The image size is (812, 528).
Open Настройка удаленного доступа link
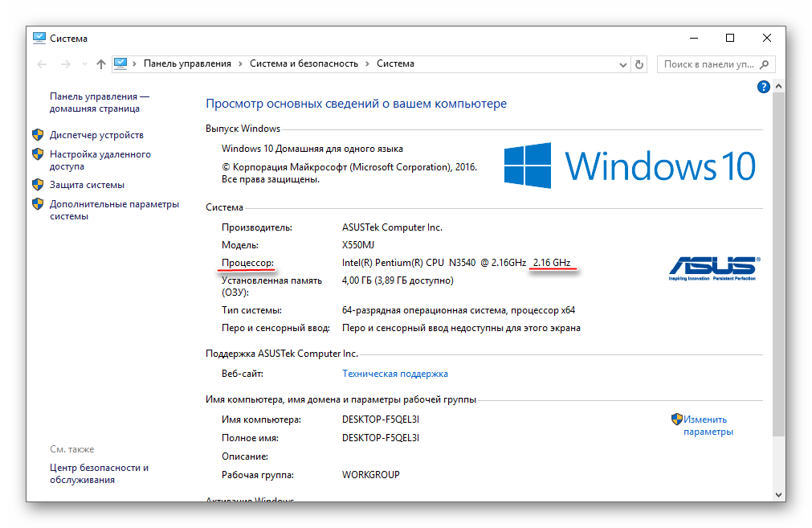(x=100, y=160)
